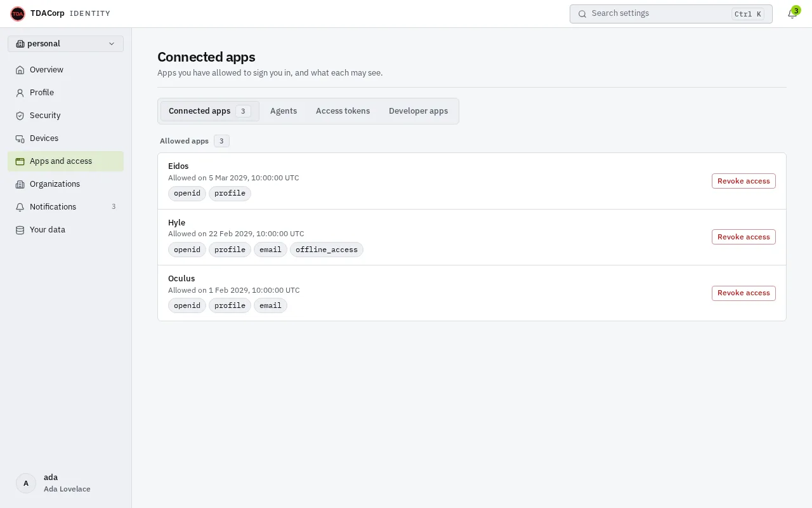Revoke access for Eidos
Screen dimensions: 812x508
743,181
